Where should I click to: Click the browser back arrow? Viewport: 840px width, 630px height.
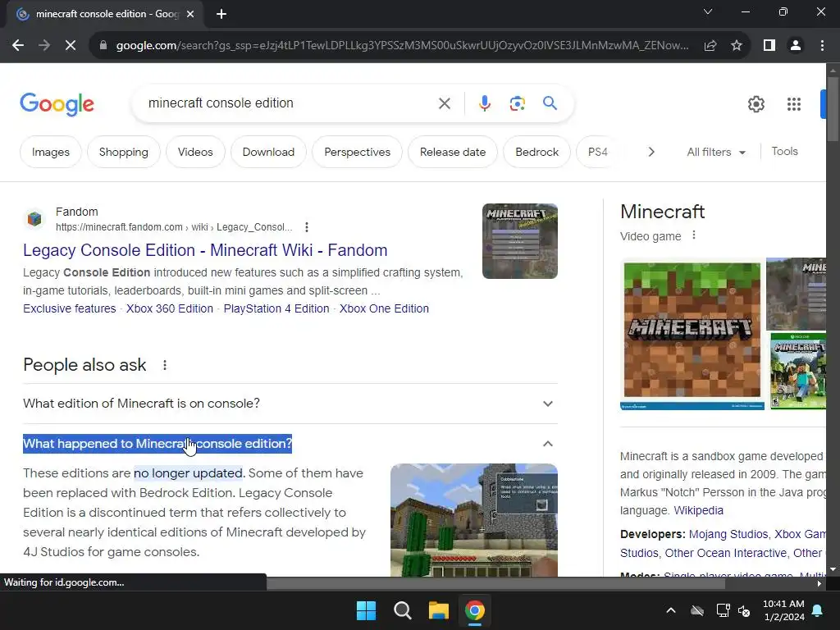click(18, 46)
